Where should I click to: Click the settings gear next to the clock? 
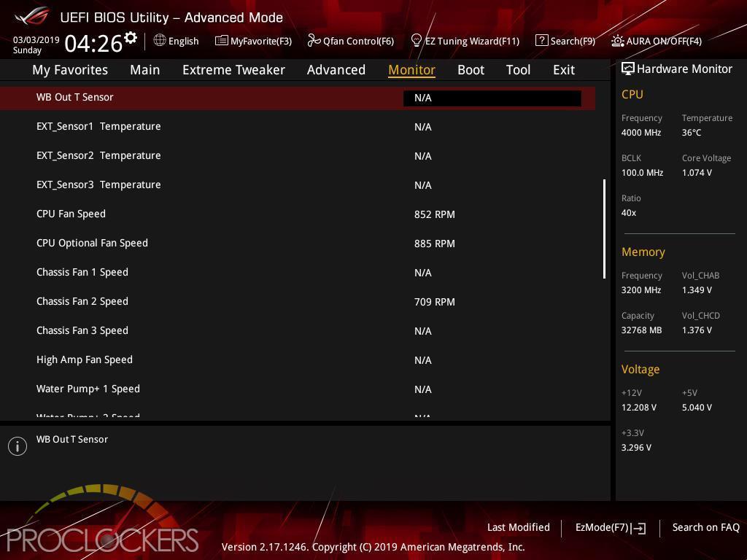pyautogui.click(x=131, y=38)
